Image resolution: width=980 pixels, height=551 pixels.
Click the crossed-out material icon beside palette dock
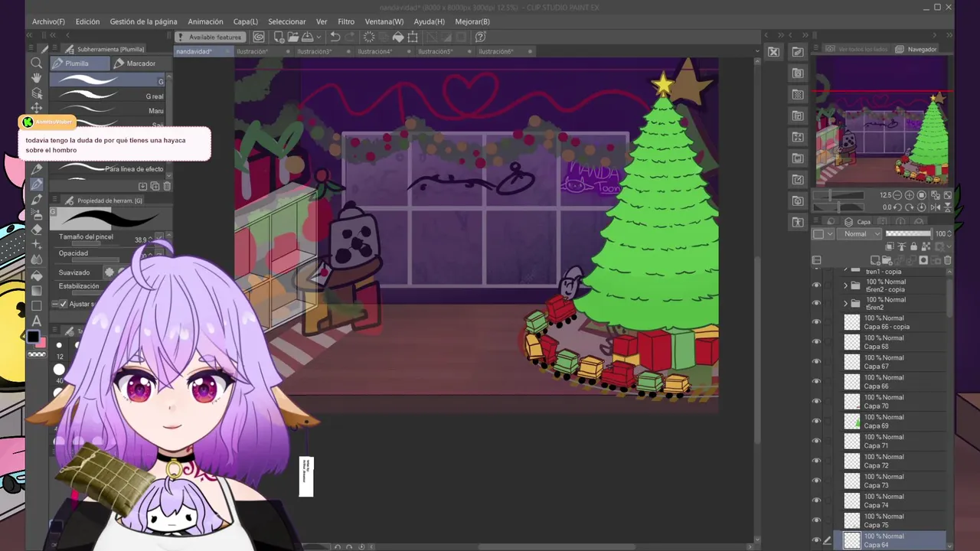point(773,51)
